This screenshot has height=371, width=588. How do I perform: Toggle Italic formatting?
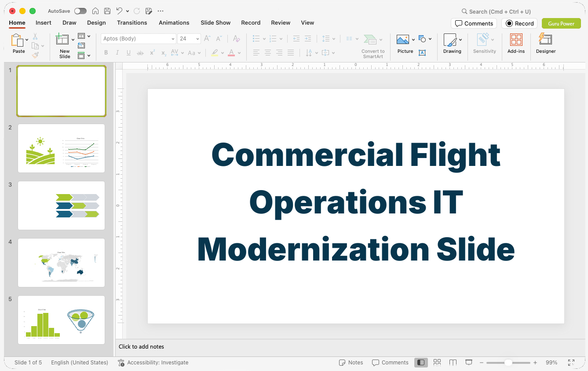pos(117,53)
